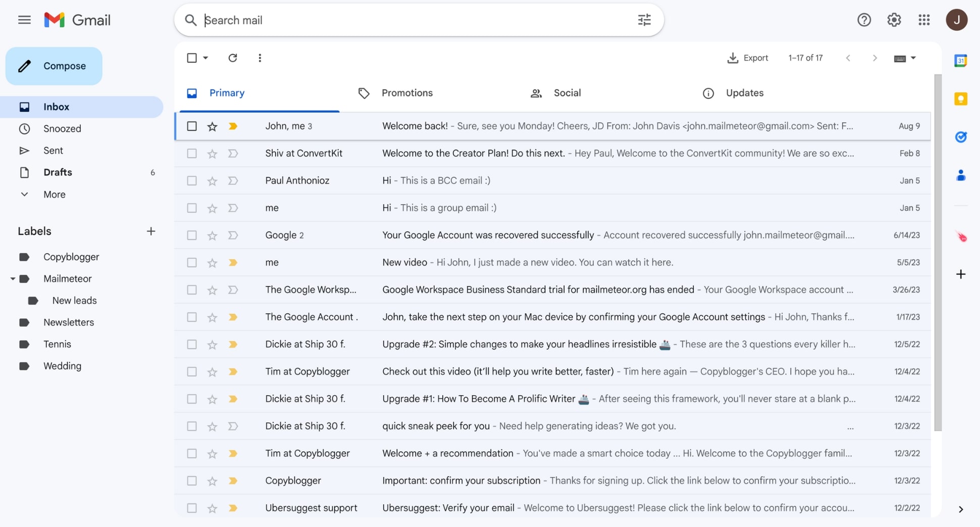The width and height of the screenshot is (980, 527).
Task: Compose a new email
Action: pyautogui.click(x=54, y=66)
